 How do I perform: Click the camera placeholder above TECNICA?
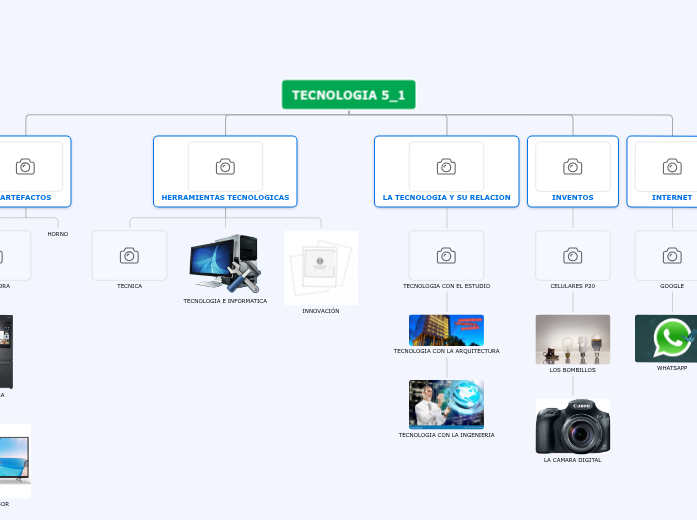coord(129,255)
